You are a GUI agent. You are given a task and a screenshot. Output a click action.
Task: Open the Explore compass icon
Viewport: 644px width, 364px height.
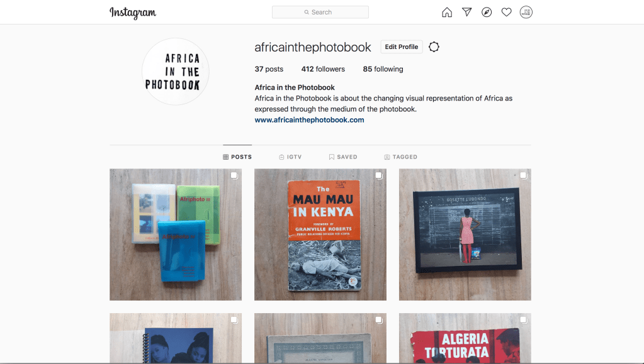(486, 13)
